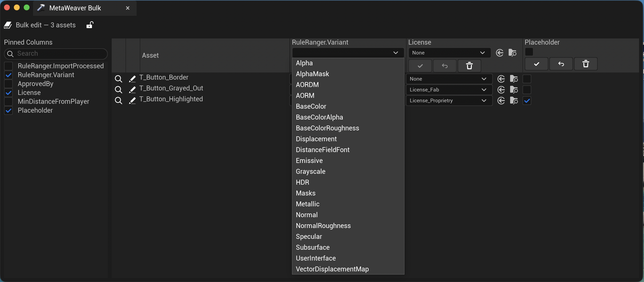Image resolution: width=644 pixels, height=282 pixels.
Task: Click the trash delete icon in License column
Action: coord(469,66)
